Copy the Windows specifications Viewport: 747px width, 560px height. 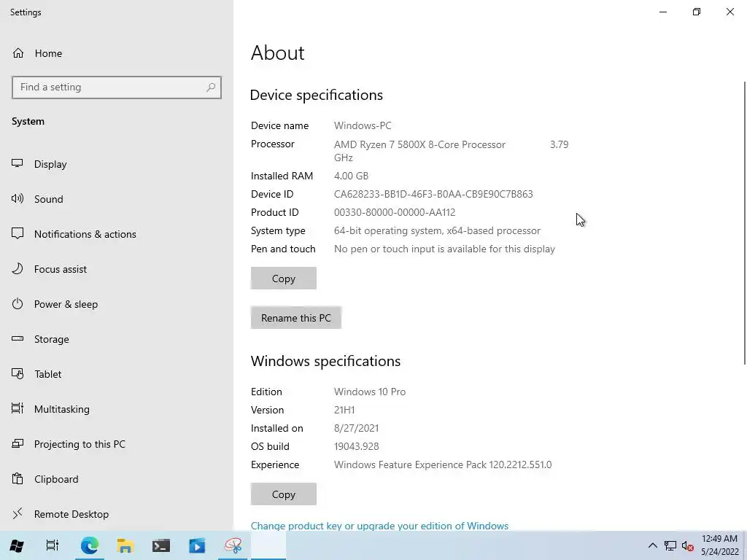[x=284, y=494]
